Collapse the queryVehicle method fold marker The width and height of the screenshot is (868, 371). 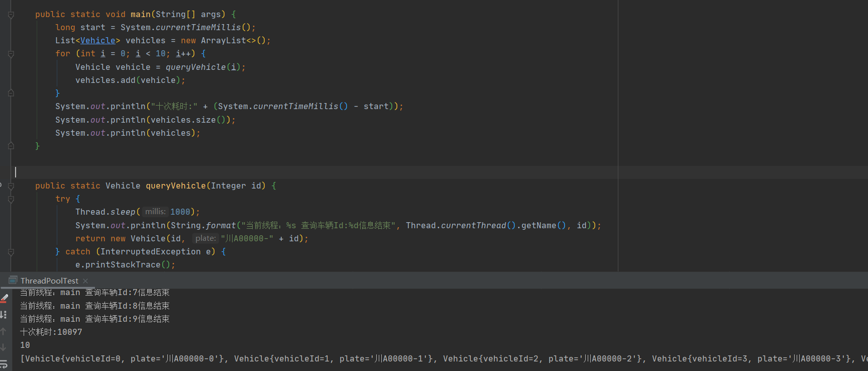pyautogui.click(x=11, y=186)
